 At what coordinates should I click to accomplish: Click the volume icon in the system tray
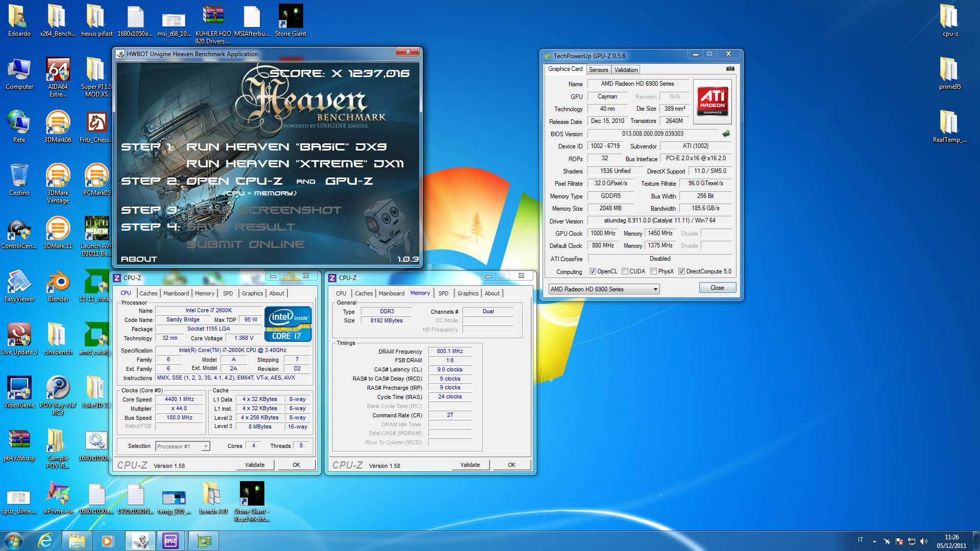pos(924,541)
